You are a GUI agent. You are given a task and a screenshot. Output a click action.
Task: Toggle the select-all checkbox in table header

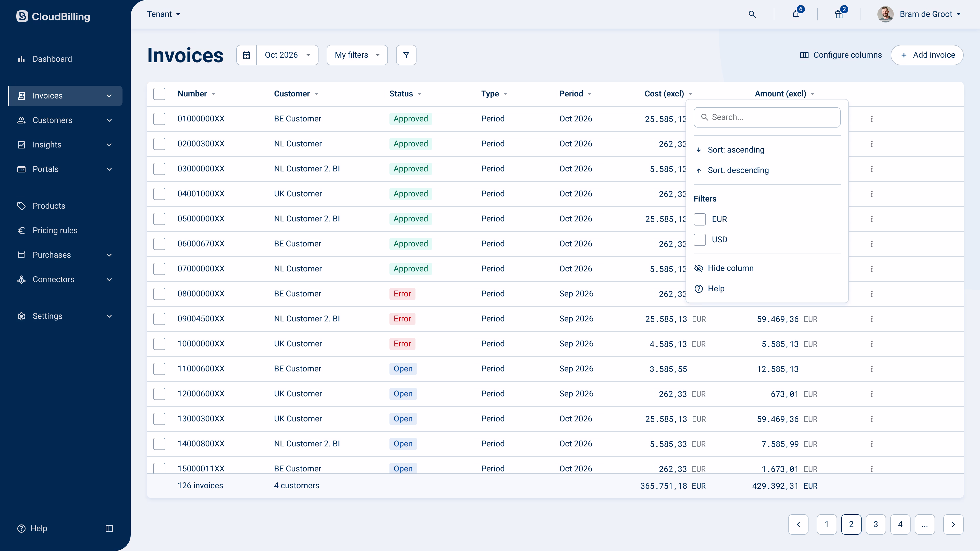coord(159,94)
